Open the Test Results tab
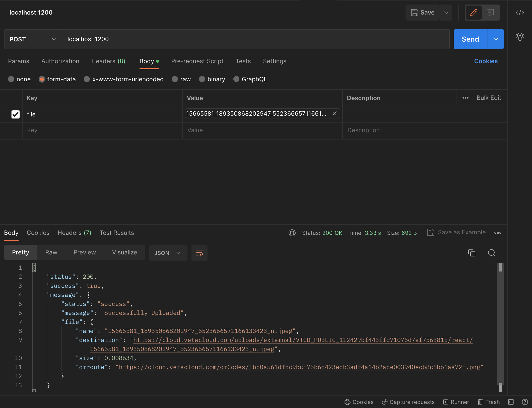The width and height of the screenshot is (532, 408). click(x=116, y=233)
